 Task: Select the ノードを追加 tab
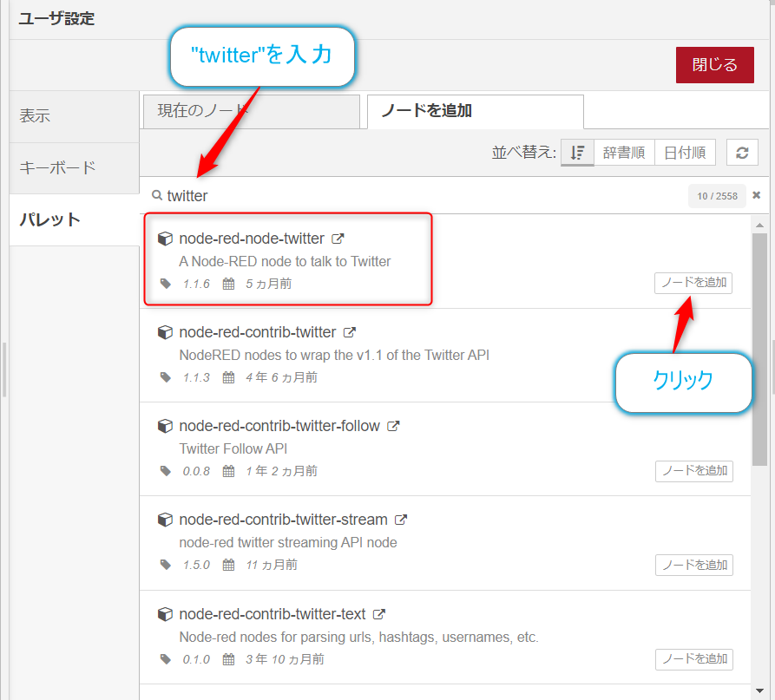point(476,111)
